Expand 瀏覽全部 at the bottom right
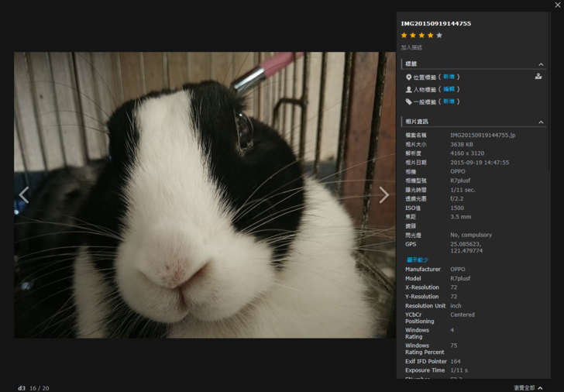564x392 pixels. point(528,387)
